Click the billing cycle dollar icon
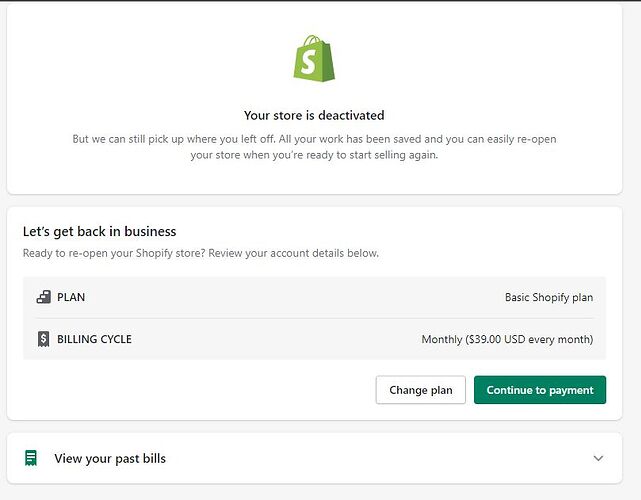The image size is (641, 500). (x=43, y=339)
